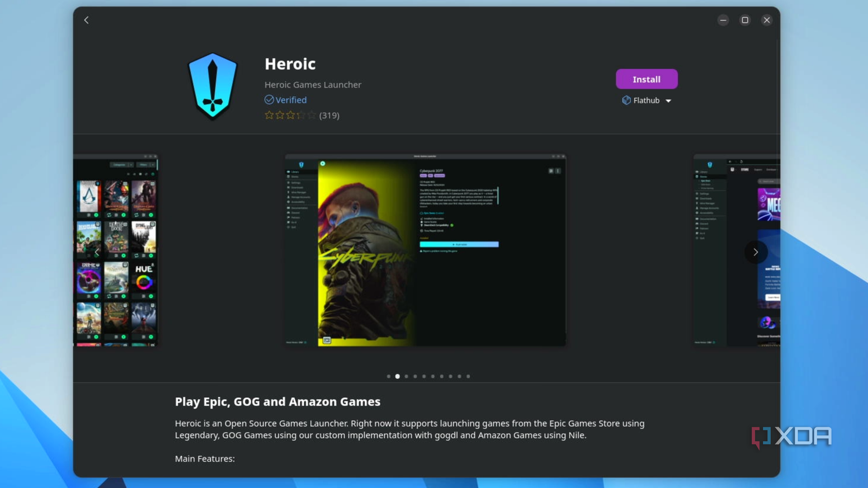868x488 pixels.
Task: Jump to the eighth screenshot dot
Action: pyautogui.click(x=450, y=376)
